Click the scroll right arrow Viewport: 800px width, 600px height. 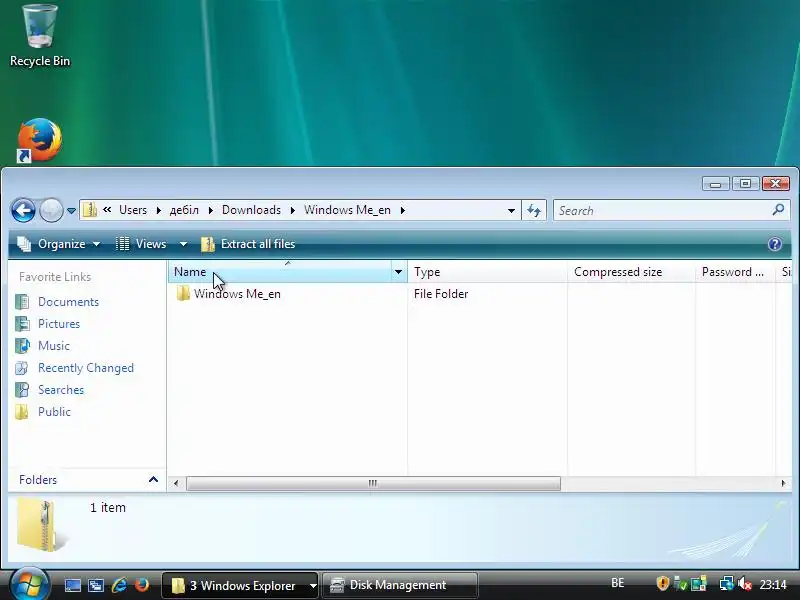coord(783,483)
